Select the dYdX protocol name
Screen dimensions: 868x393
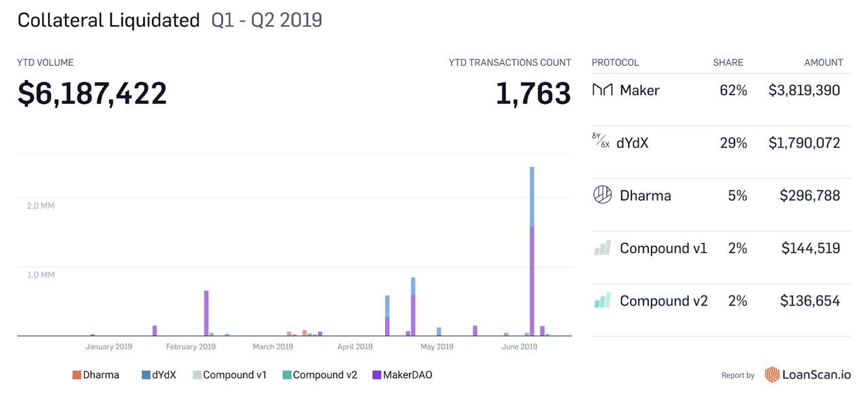tap(632, 143)
